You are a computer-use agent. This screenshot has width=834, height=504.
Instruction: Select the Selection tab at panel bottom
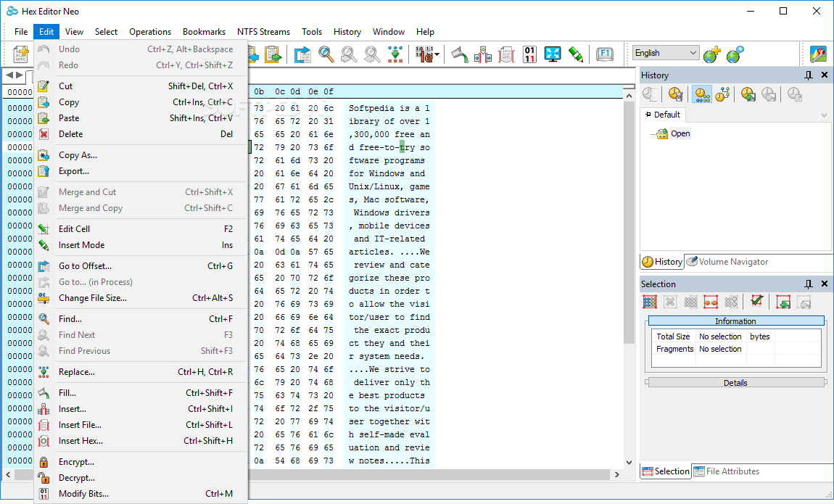click(666, 471)
